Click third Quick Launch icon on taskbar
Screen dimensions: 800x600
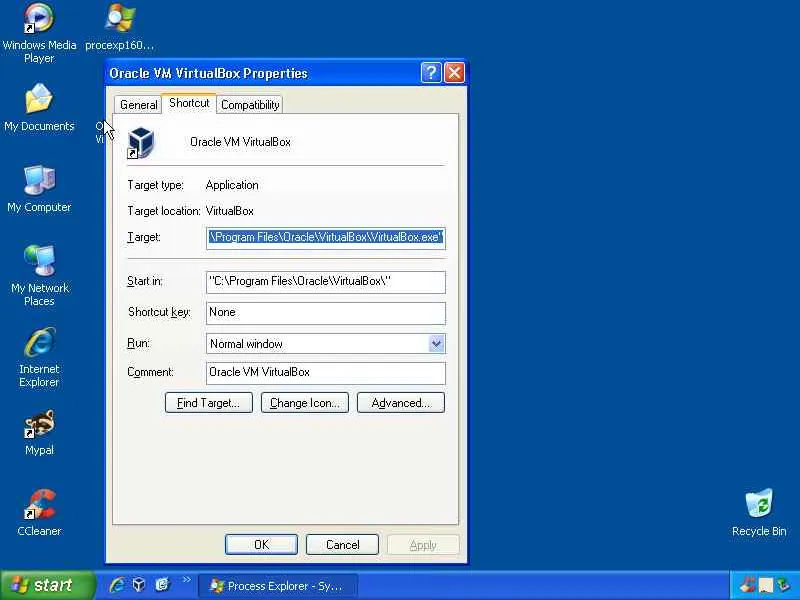162,585
